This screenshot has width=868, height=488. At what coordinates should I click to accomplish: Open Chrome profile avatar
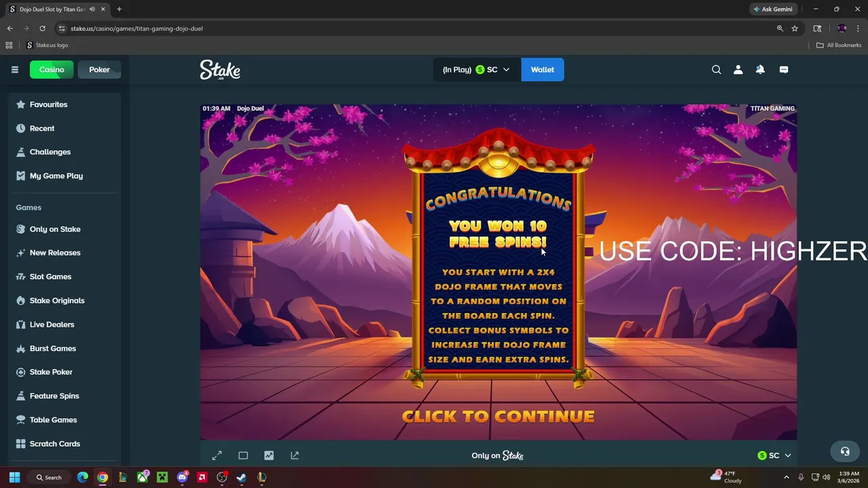click(842, 28)
